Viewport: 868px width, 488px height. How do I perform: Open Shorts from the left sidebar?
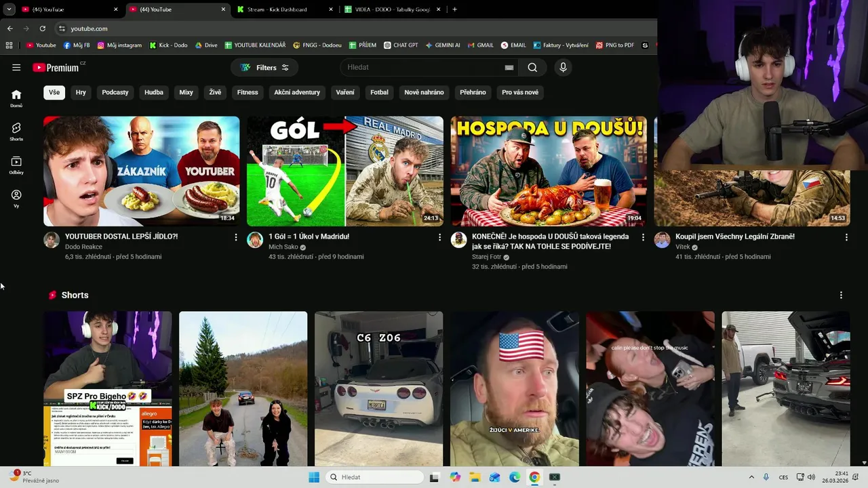point(16,131)
